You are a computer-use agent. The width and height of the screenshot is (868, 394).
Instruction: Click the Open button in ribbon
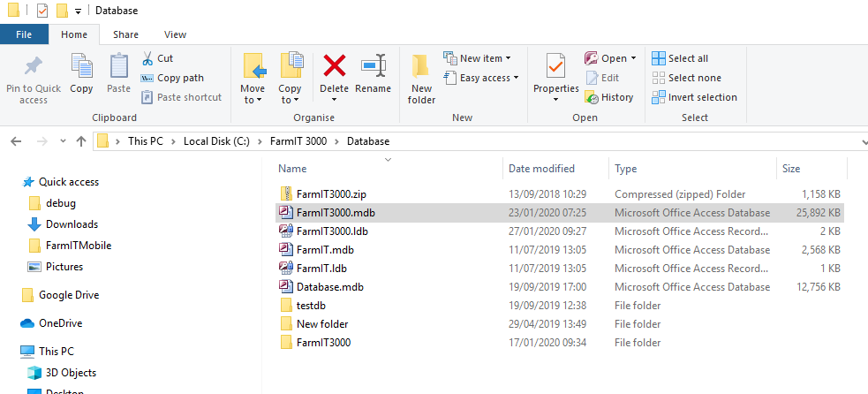coord(606,58)
